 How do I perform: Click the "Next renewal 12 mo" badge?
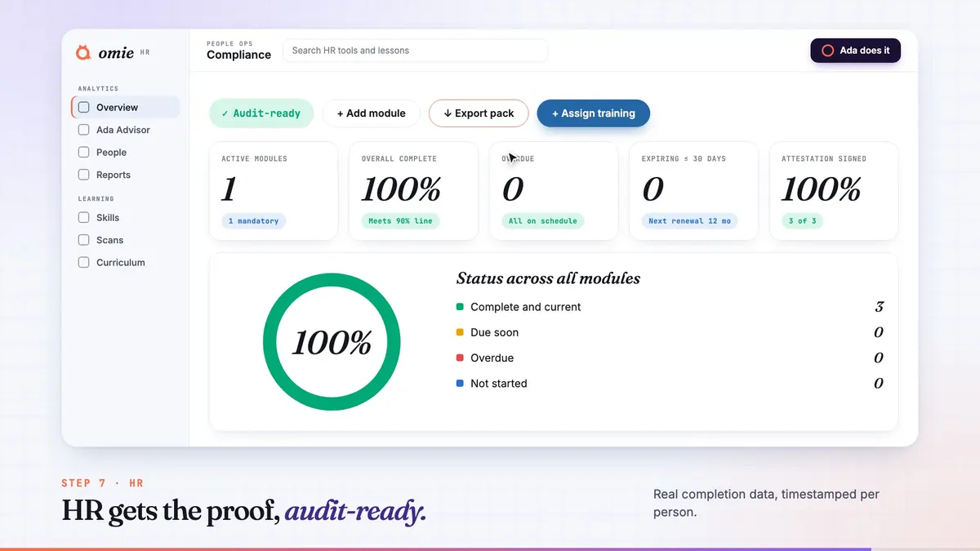pyautogui.click(x=690, y=221)
